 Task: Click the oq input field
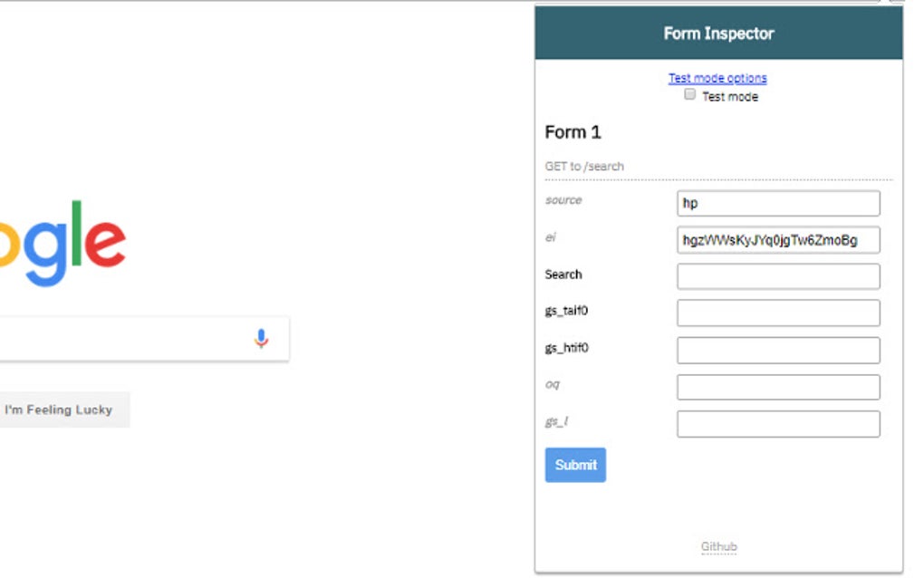coord(777,386)
